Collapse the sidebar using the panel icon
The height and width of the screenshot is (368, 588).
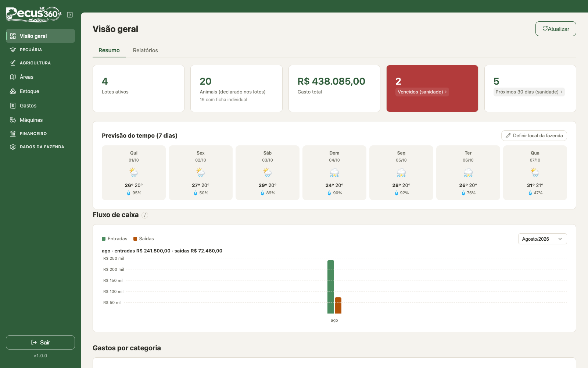70,15
